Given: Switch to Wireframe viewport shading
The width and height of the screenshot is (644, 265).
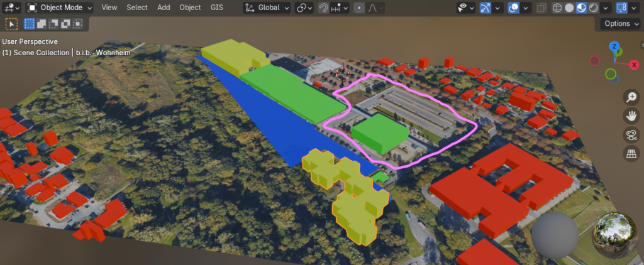Looking at the screenshot, I should [x=557, y=8].
